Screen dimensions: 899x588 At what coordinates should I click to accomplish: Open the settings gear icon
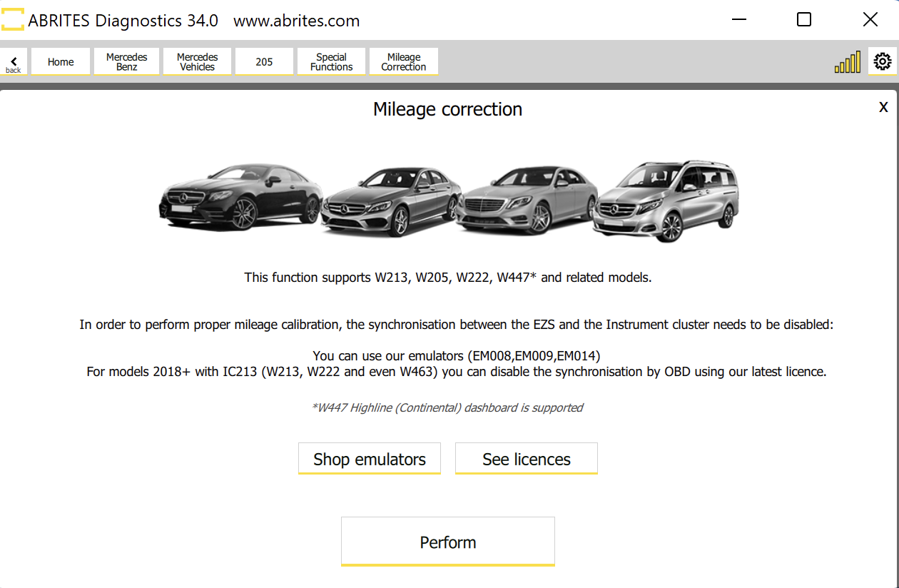pyautogui.click(x=883, y=61)
